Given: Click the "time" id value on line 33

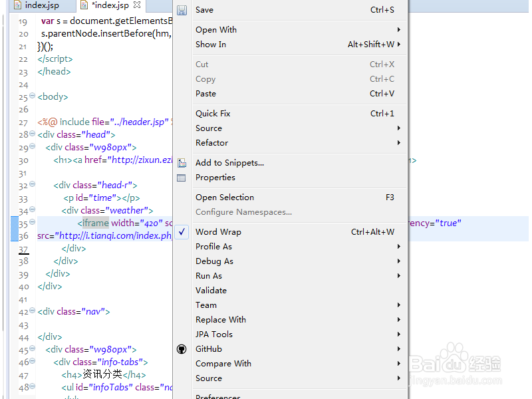Looking at the screenshot, I should click(x=102, y=198).
